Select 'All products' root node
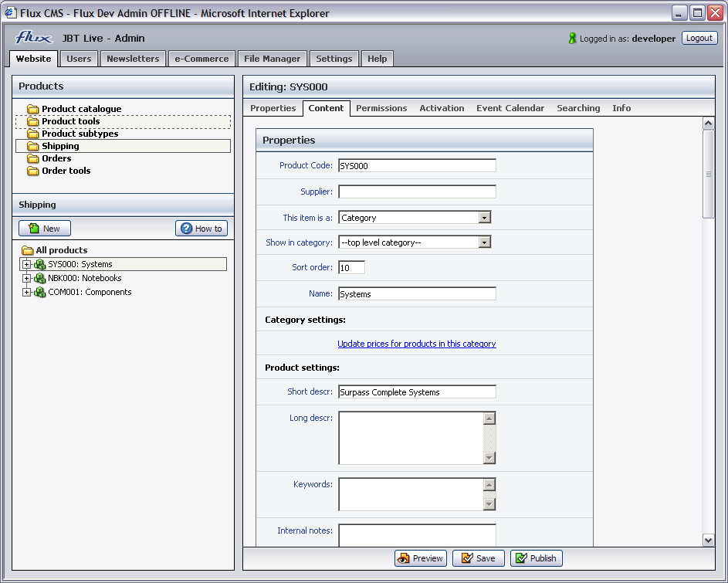 [61, 250]
